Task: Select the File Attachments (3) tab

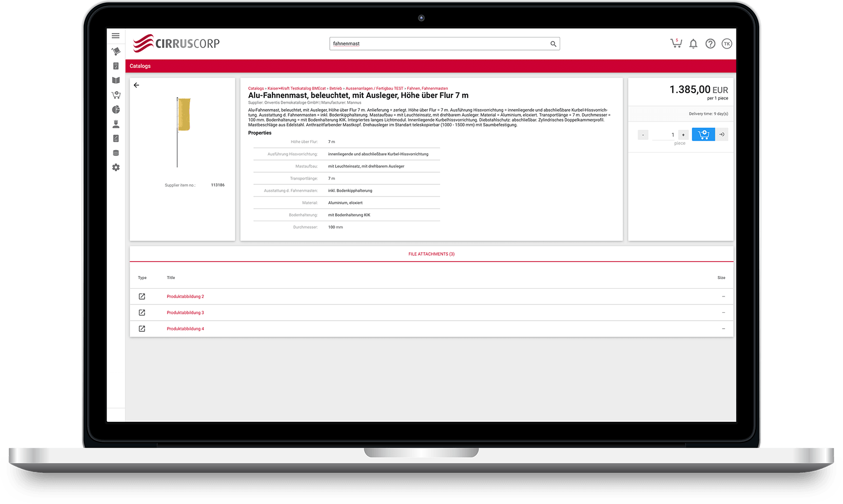Action: coord(431,254)
